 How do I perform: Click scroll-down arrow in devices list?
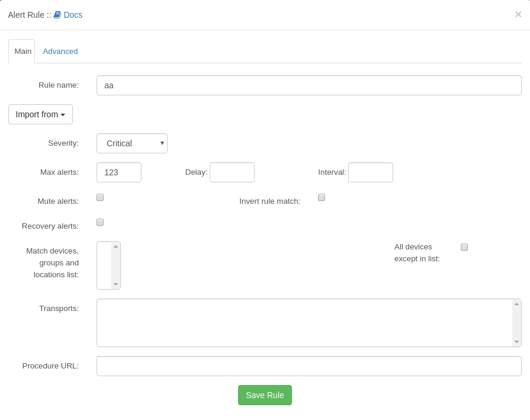(x=116, y=284)
